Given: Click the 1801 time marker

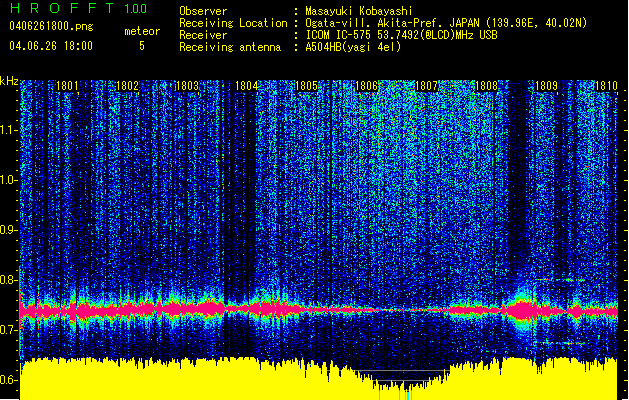Looking at the screenshot, I should point(68,87).
